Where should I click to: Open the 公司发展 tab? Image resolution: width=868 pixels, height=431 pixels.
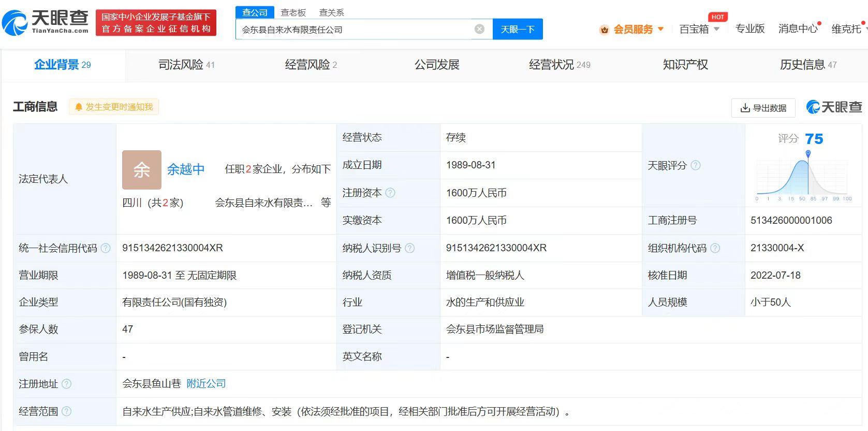pyautogui.click(x=437, y=65)
